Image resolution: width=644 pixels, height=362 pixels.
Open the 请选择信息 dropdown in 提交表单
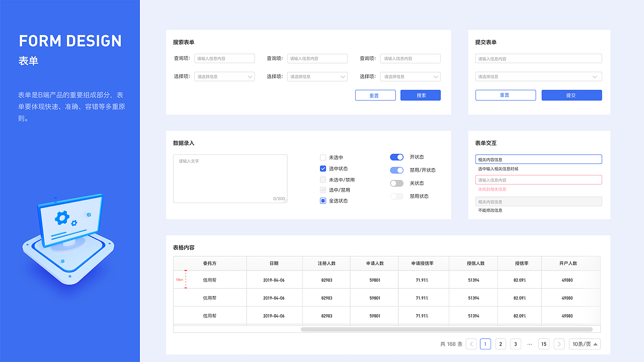point(538,76)
